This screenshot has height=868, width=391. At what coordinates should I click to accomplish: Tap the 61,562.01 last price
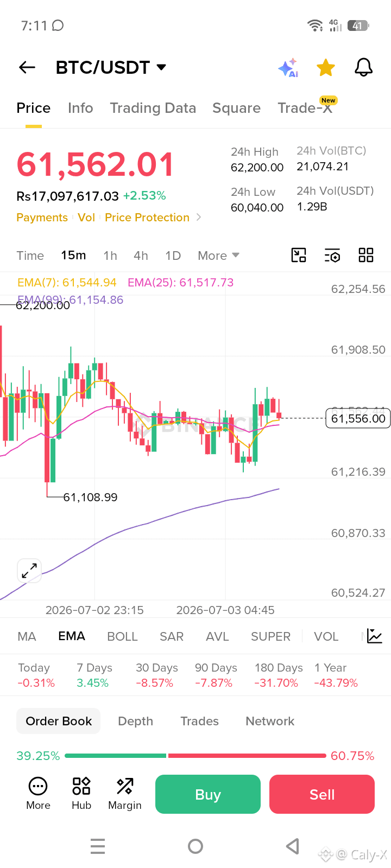[95, 164]
